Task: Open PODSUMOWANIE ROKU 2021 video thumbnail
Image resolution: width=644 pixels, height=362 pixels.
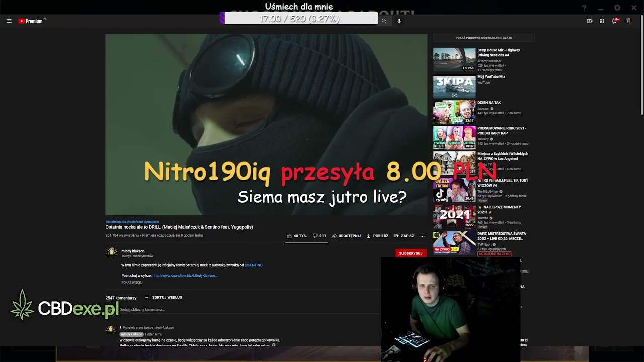Action: pyautogui.click(x=454, y=137)
